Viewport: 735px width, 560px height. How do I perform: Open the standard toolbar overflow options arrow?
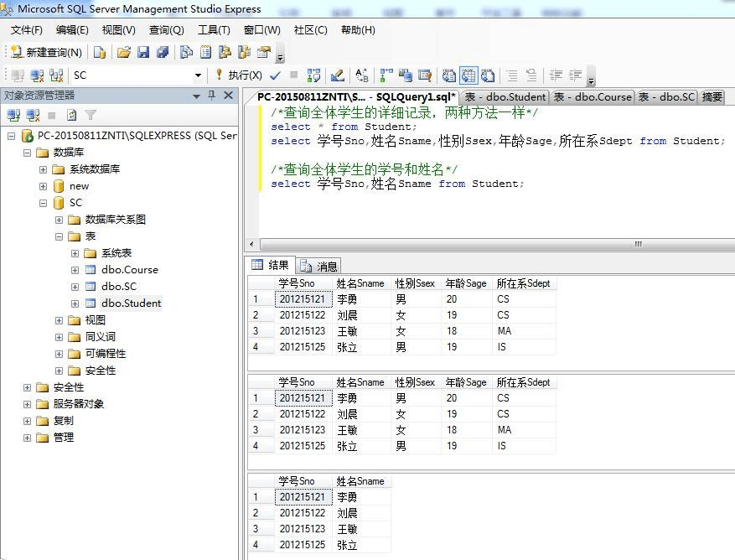point(280,58)
